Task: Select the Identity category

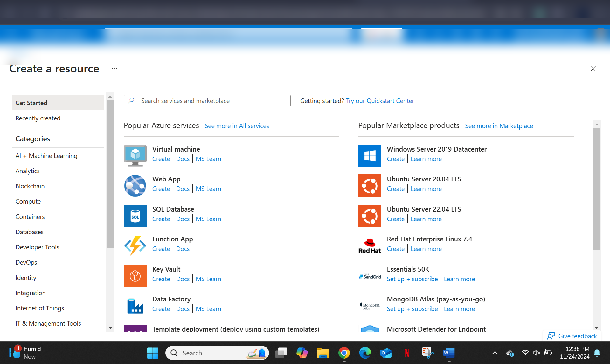Action: [x=26, y=278]
